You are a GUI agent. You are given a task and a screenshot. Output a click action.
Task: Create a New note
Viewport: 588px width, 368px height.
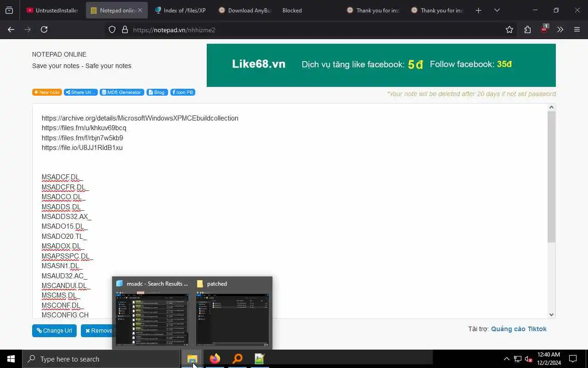click(47, 92)
